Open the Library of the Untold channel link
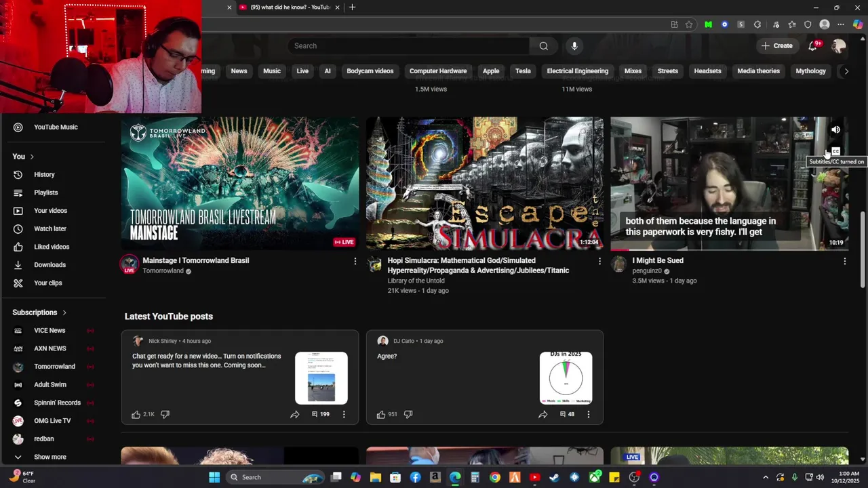This screenshot has width=868, height=488. (416, 281)
